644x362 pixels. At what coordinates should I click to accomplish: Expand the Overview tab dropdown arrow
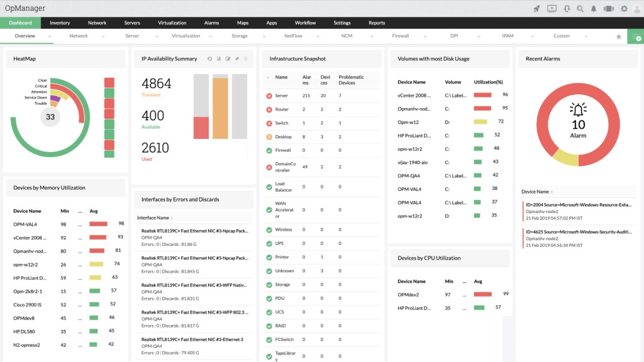point(50,36)
